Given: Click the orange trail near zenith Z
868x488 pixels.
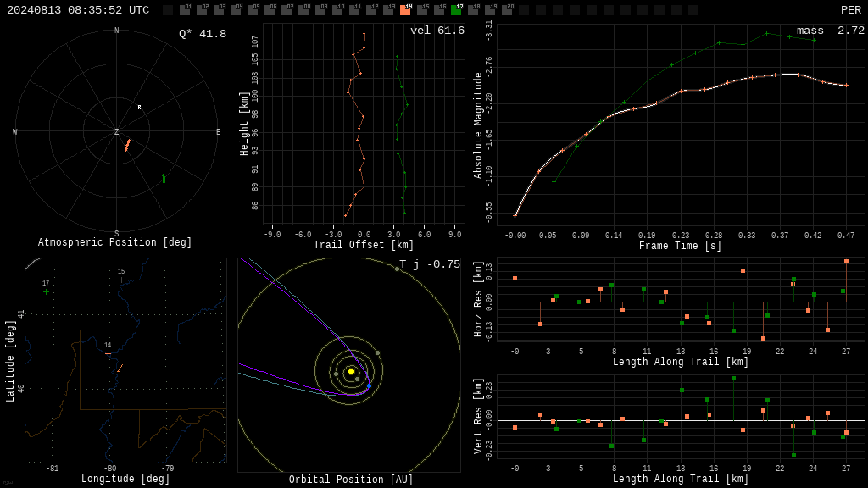Looking at the screenshot, I should [x=127, y=146].
